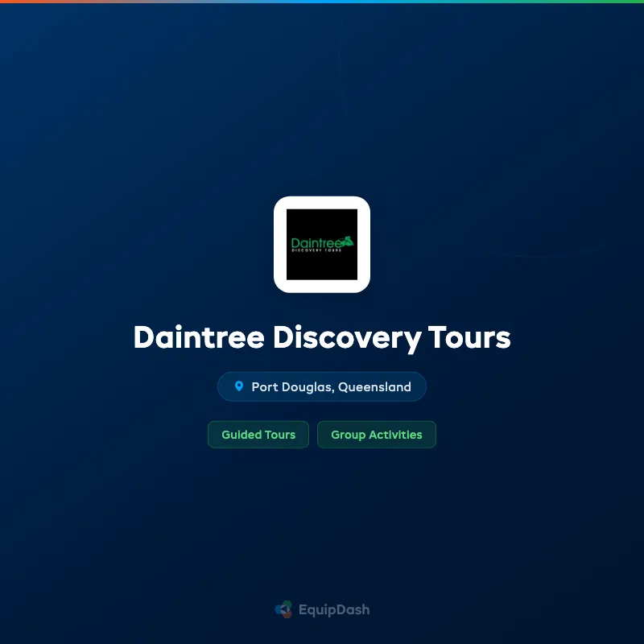Select the multicolored EquipDash hexagon mark
The image size is (644, 644).
tap(283, 609)
